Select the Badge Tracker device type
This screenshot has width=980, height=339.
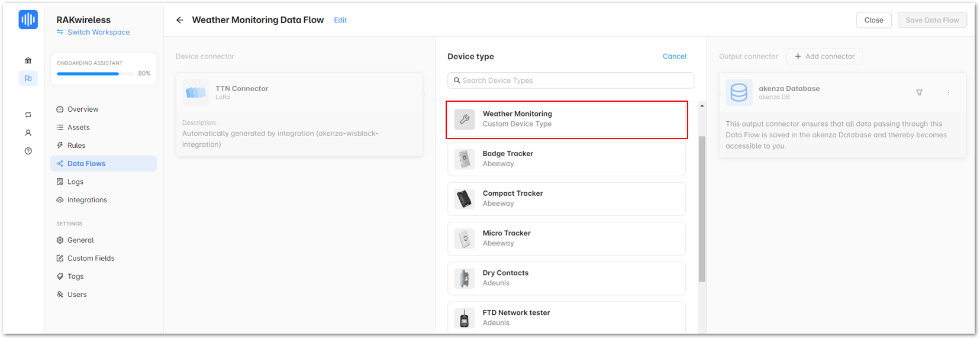pyautogui.click(x=566, y=159)
